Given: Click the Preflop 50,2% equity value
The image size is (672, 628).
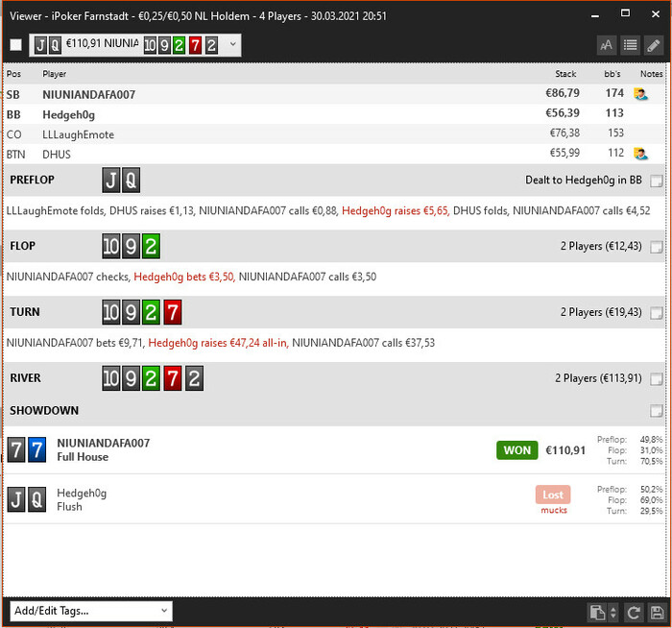Looking at the screenshot, I should [x=651, y=489].
